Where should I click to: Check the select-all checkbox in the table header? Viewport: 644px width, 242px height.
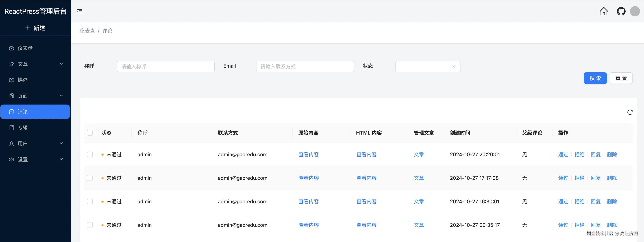click(90, 133)
